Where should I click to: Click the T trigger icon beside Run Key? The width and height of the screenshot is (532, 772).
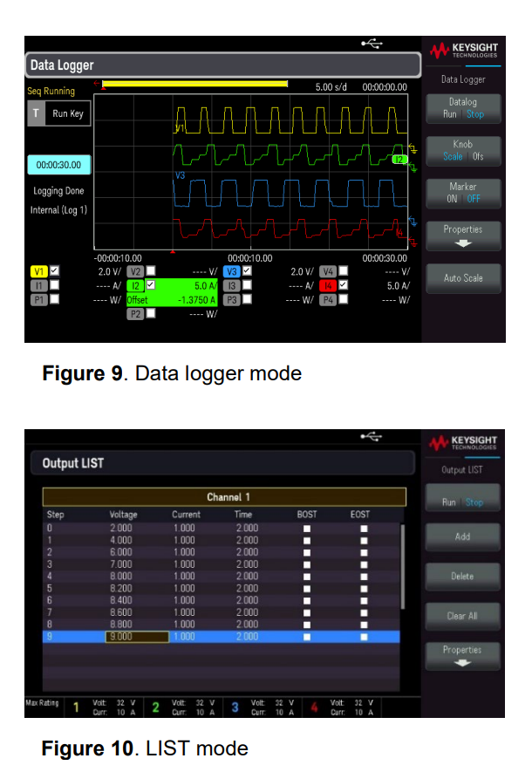[36, 113]
